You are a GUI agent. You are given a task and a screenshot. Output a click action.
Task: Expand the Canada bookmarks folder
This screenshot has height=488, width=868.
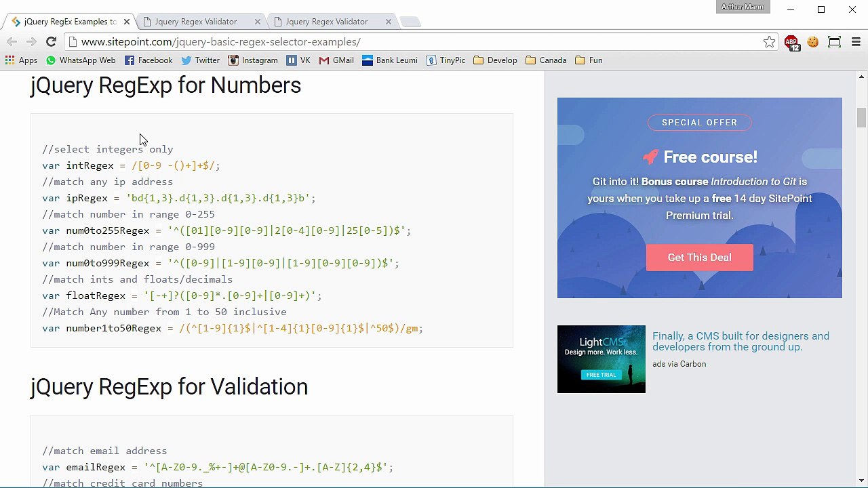pos(546,60)
